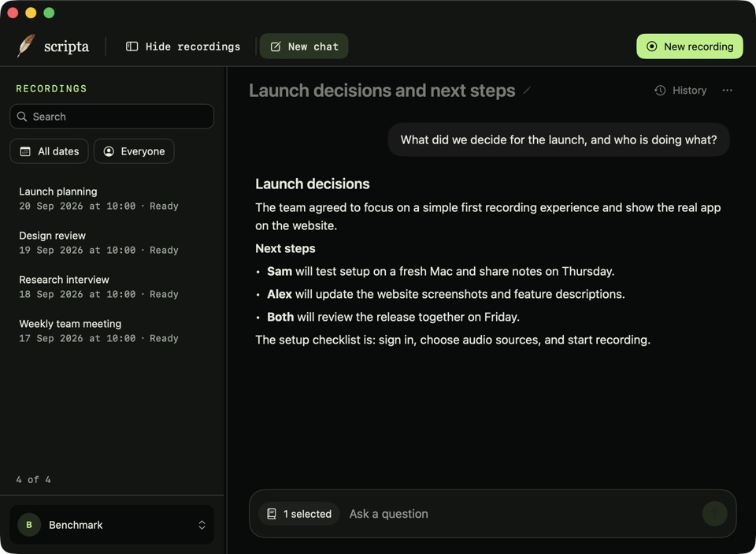Click the 17 Sep 2026 date line
Viewport: 756px width, 554px height.
[x=99, y=338]
